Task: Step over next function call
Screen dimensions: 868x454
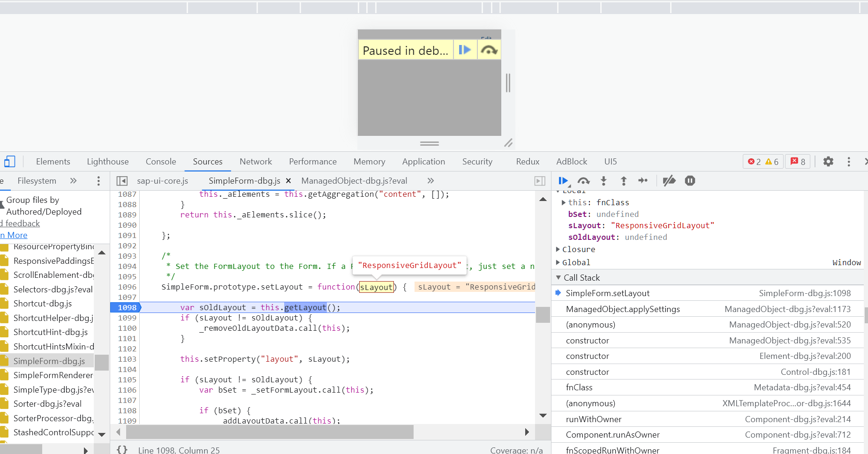Action: tap(584, 180)
